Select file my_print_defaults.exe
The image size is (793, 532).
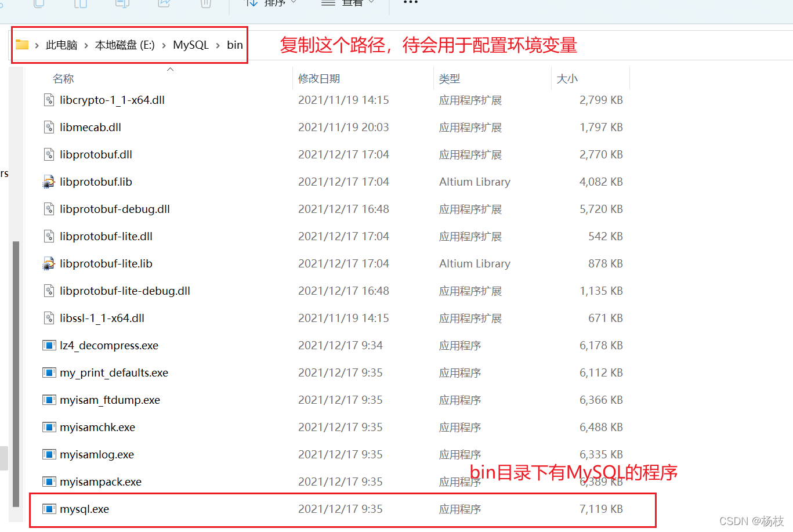pos(114,373)
